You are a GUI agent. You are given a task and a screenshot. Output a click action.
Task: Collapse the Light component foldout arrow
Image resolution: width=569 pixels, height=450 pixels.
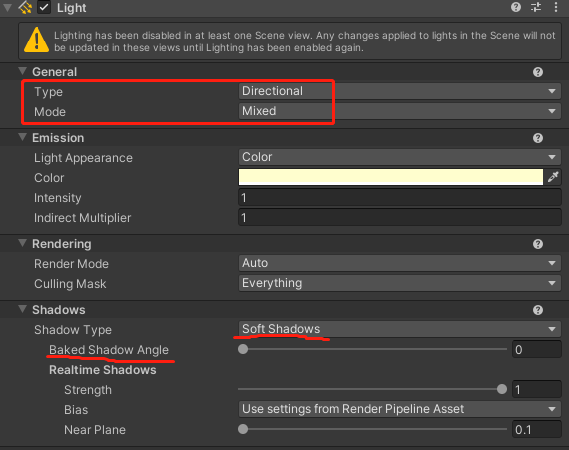(x=7, y=8)
